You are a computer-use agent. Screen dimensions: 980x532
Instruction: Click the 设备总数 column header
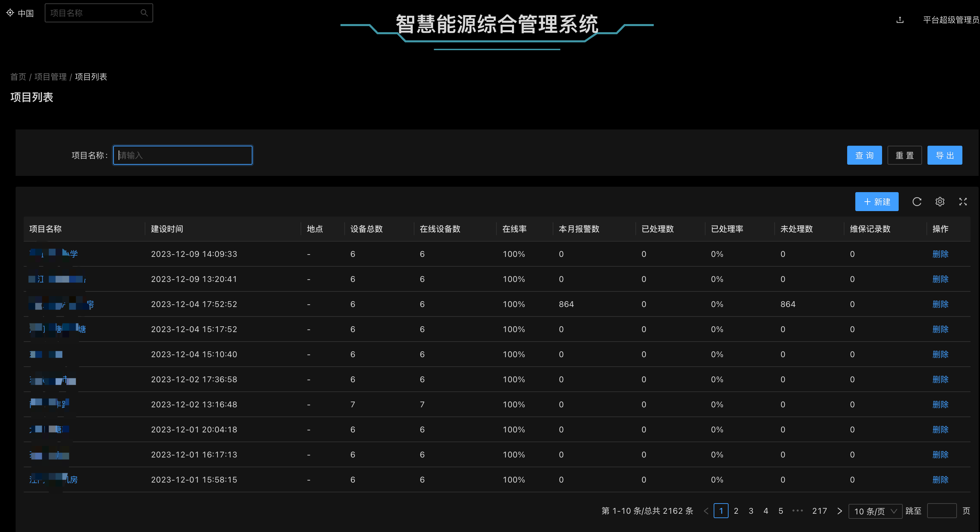(366, 229)
